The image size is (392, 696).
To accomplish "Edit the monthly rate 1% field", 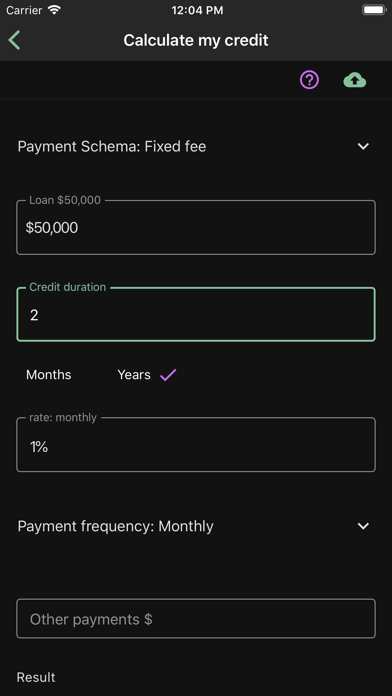I will 196,444.
